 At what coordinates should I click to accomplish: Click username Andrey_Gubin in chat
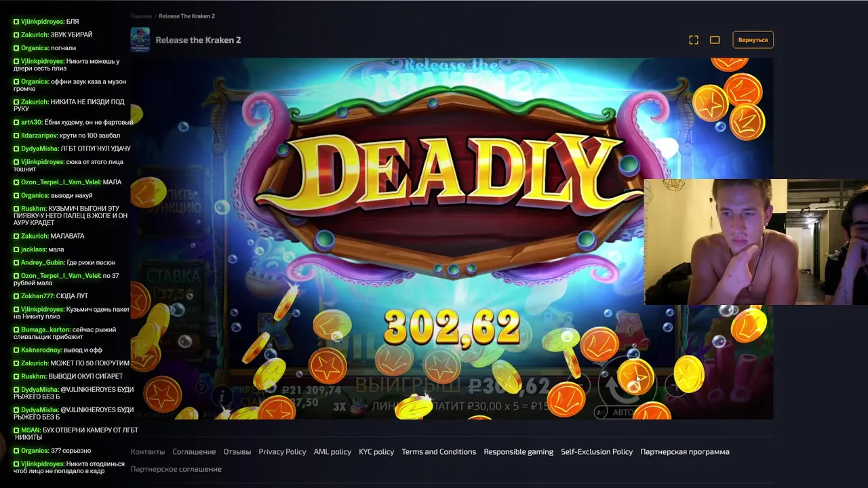[42, 262]
